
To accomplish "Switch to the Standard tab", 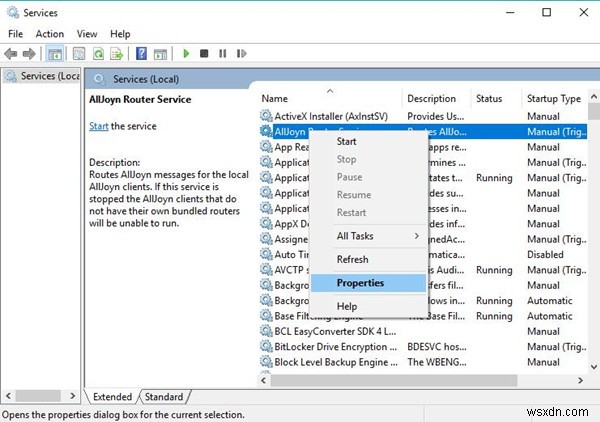I will (x=164, y=397).
